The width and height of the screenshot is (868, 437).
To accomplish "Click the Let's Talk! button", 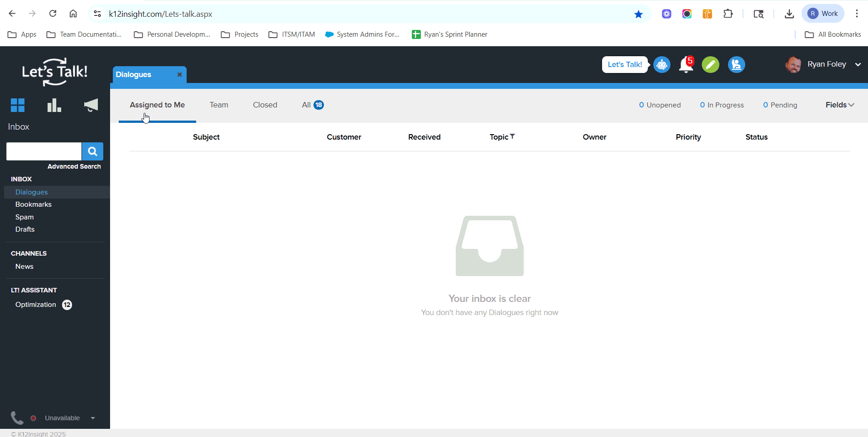I will 625,64.
